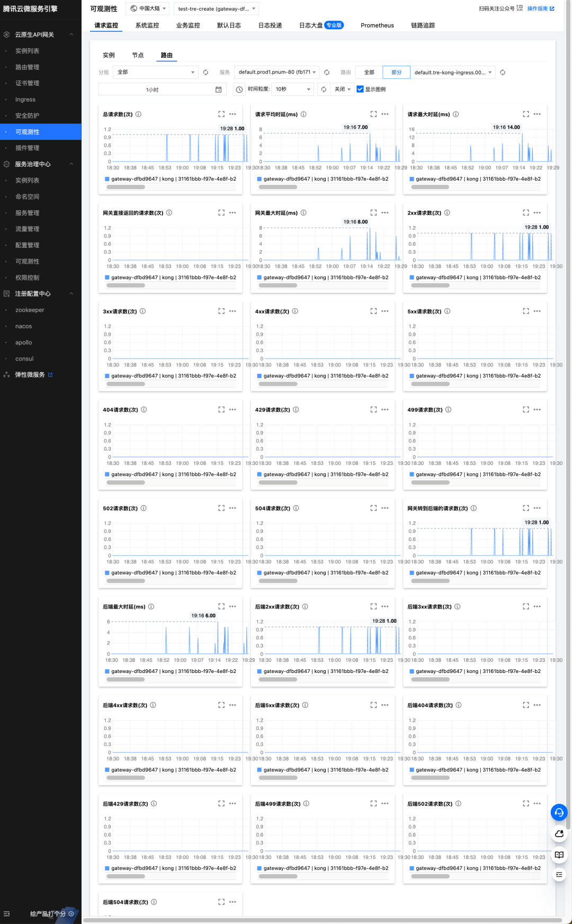Screen dimensions: 572x924
Task: Click refresh icon next to route selector
Action: pos(503,73)
